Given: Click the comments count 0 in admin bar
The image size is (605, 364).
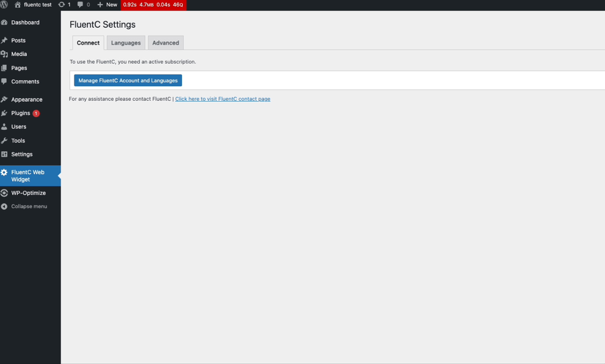Looking at the screenshot, I should tap(88, 5).
